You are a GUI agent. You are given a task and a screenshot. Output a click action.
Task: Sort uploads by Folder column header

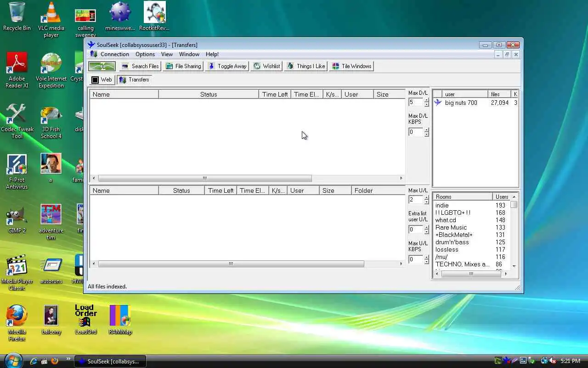click(x=378, y=190)
